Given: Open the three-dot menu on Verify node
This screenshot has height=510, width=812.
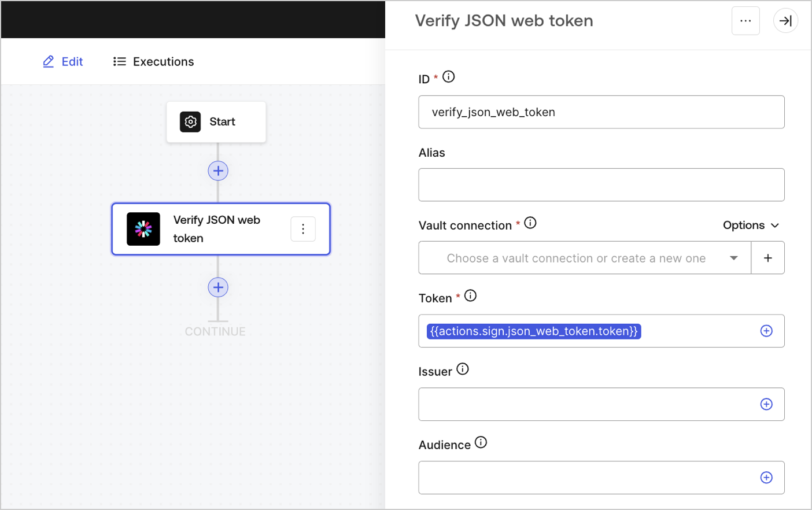Looking at the screenshot, I should [303, 229].
